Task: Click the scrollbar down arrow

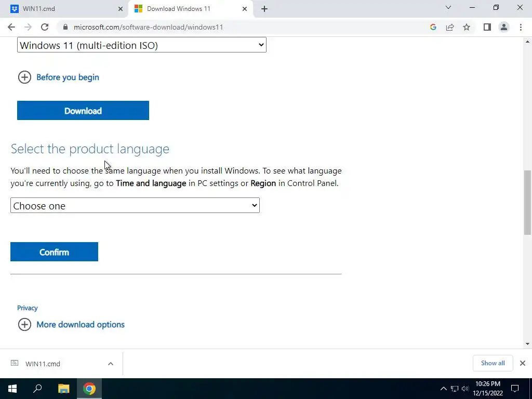Action: [528, 344]
